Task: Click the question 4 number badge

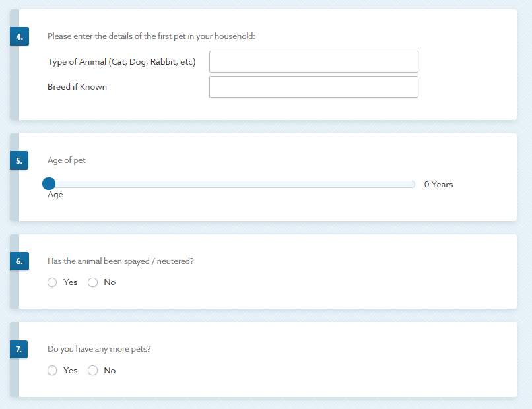Action: 19,37
